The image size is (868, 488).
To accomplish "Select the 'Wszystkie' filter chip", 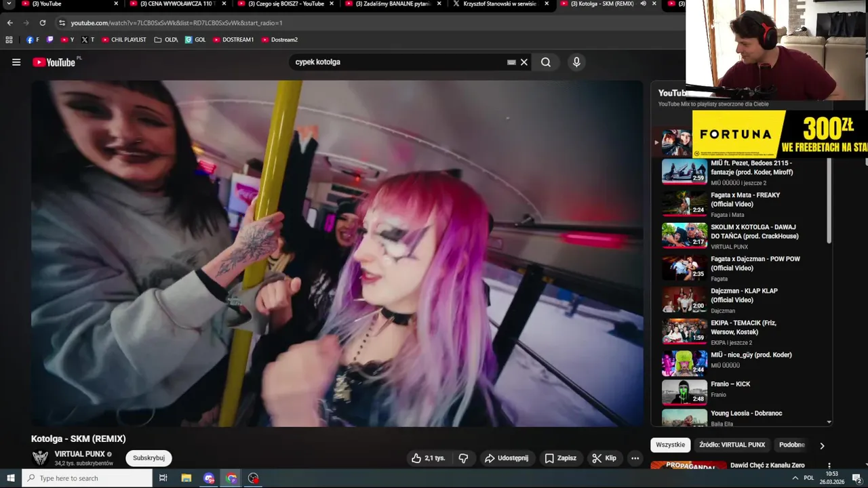I will coord(670,445).
